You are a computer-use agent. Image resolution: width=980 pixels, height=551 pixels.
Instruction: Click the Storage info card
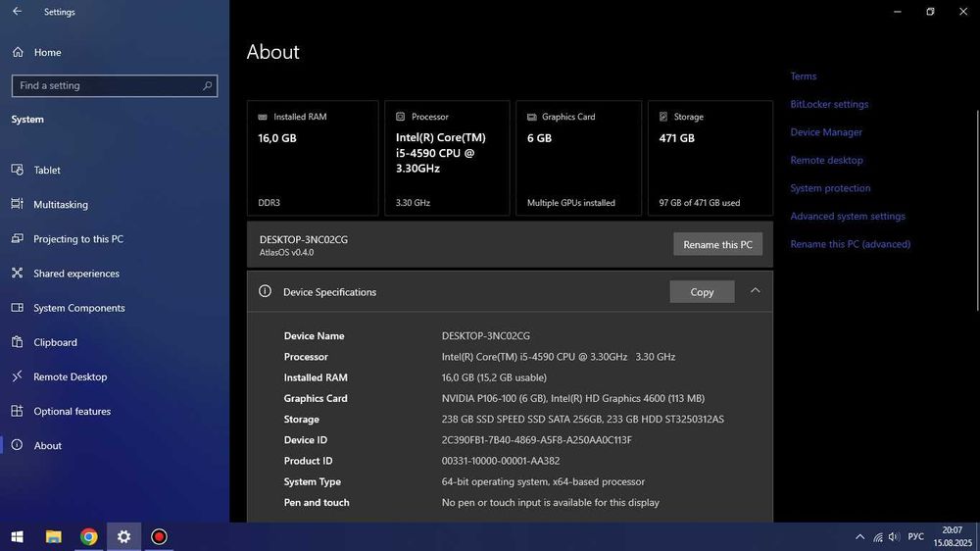coord(710,158)
